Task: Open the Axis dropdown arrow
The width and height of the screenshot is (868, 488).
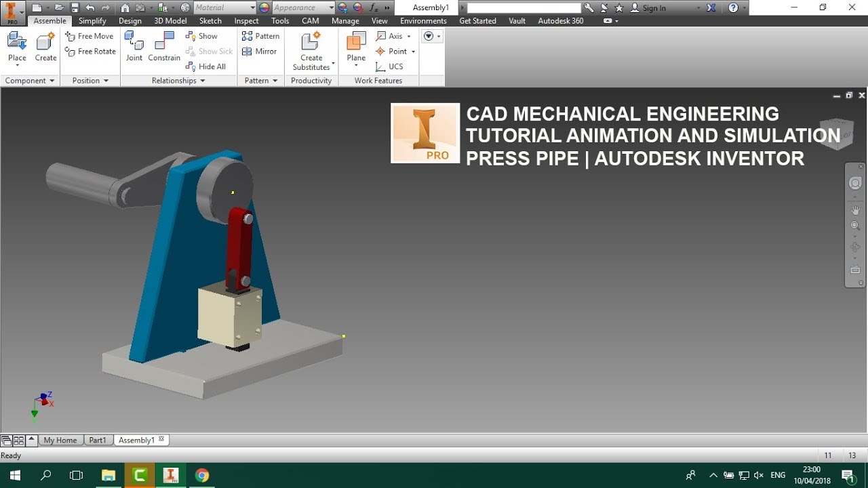Action: [x=409, y=37]
